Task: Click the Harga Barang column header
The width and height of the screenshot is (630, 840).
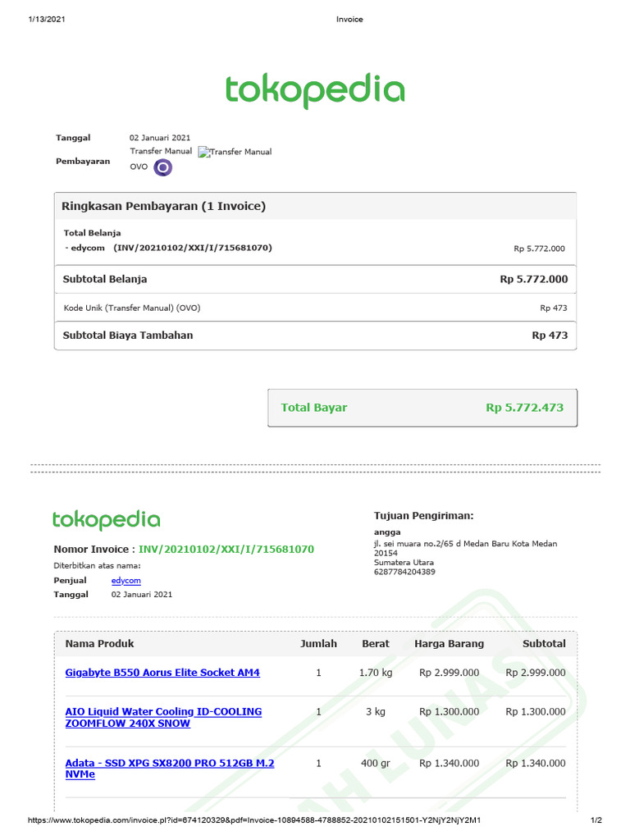Action: coord(449,643)
